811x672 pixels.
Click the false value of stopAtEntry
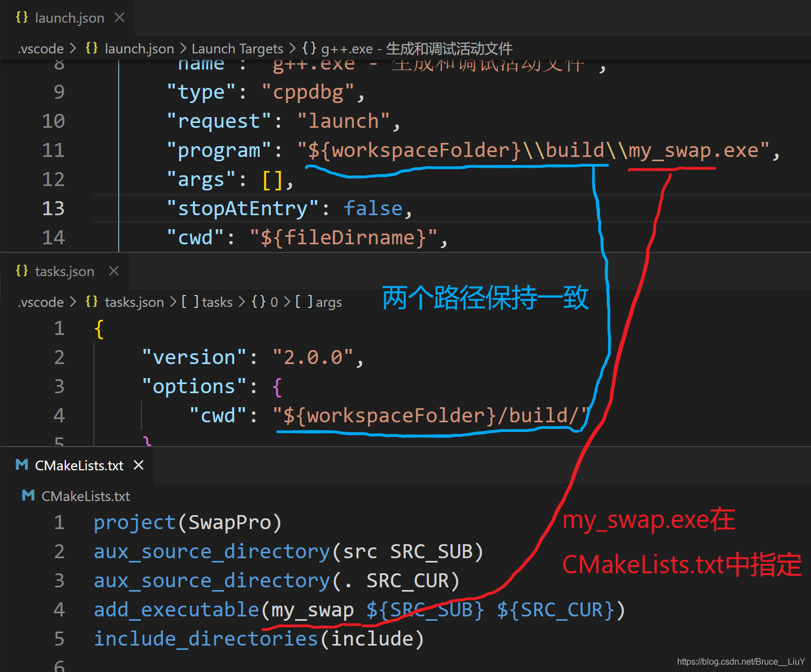(x=373, y=209)
